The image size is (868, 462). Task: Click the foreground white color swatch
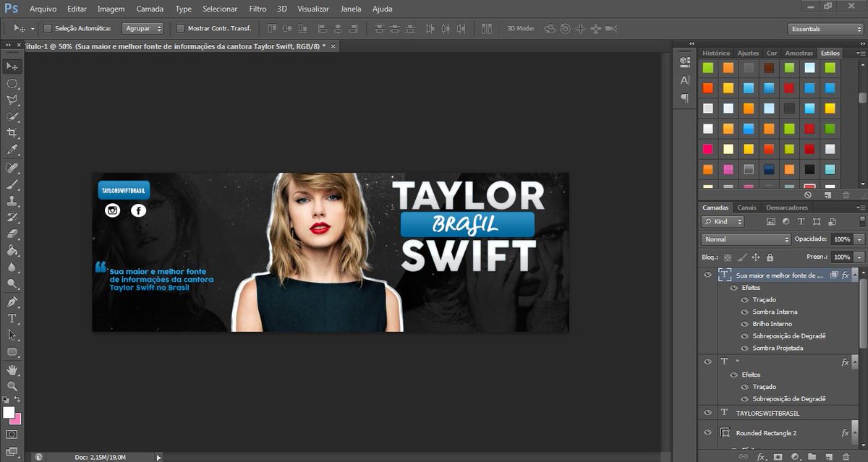point(8,413)
